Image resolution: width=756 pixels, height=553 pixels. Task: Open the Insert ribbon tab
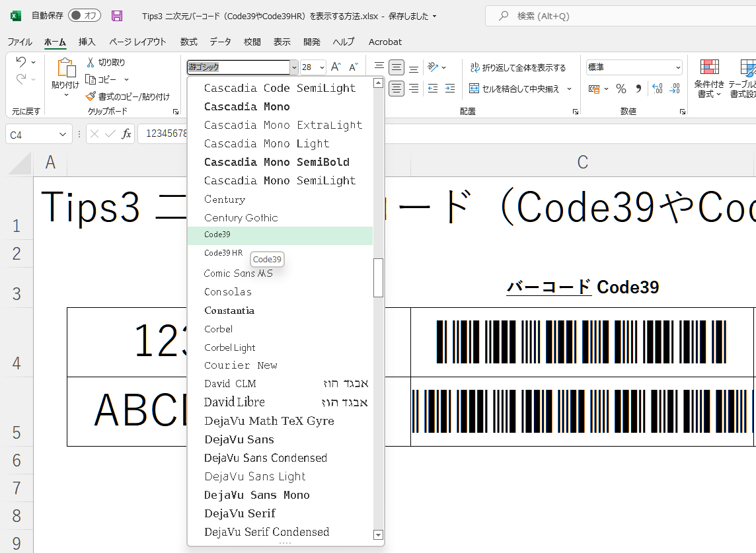(x=87, y=42)
